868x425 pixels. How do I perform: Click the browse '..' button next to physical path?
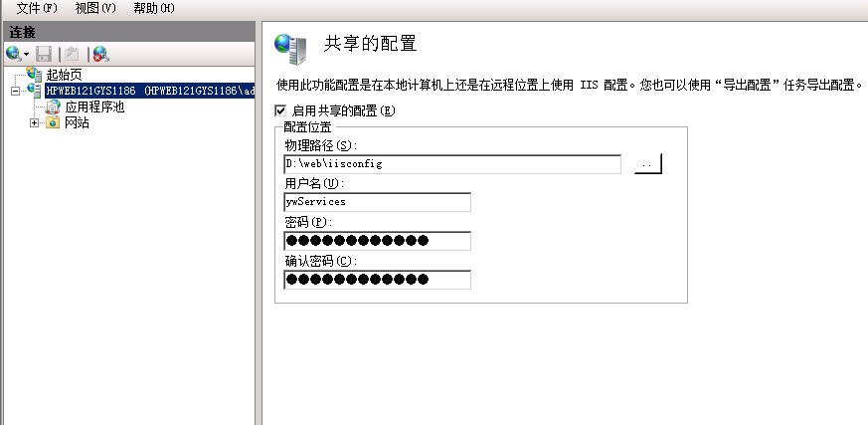(x=647, y=164)
